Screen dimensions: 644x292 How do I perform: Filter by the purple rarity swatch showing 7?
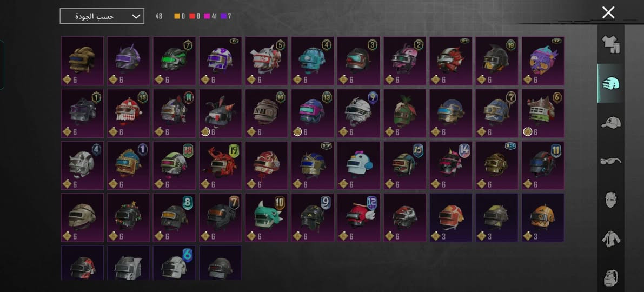click(x=223, y=16)
